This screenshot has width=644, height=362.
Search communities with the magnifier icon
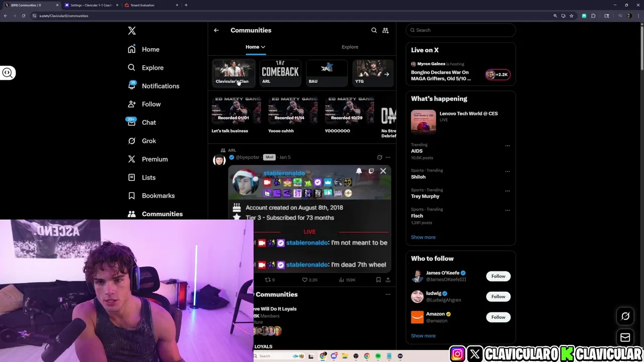tap(374, 30)
